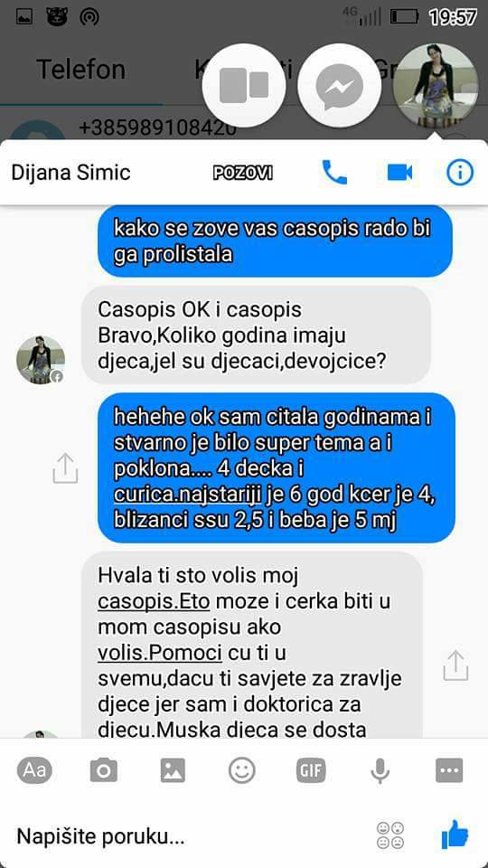Start a voice call with Dijana Simic
Image resolution: width=488 pixels, height=868 pixels.
coord(334,173)
